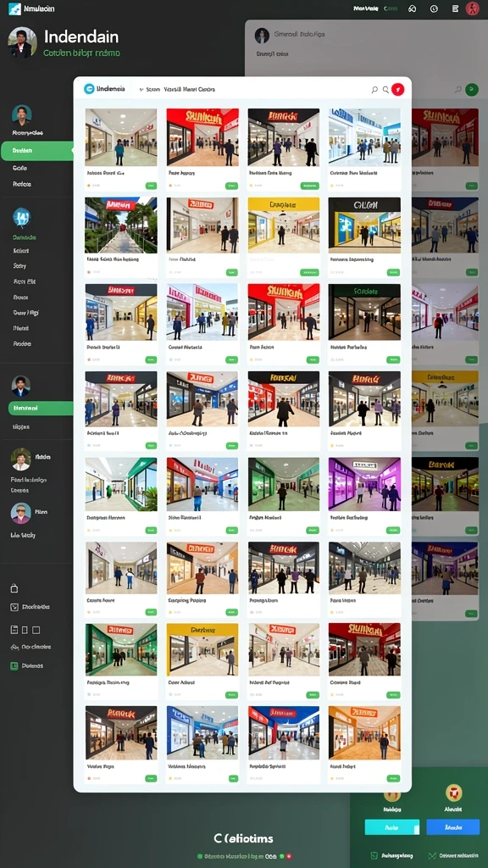
Task: Select the second green highlighted sidebar item
Action: 41,409
